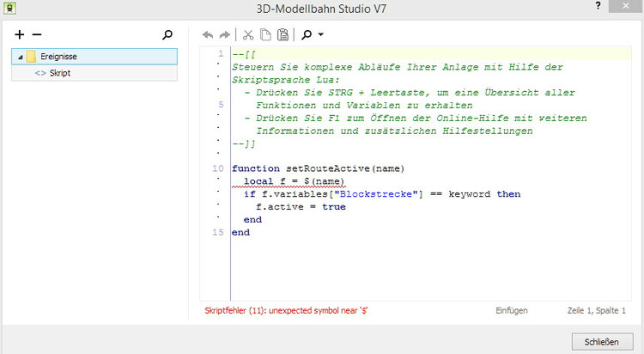Click the redo arrow in editor toolbar
The height and width of the screenshot is (354, 644).
point(225,35)
